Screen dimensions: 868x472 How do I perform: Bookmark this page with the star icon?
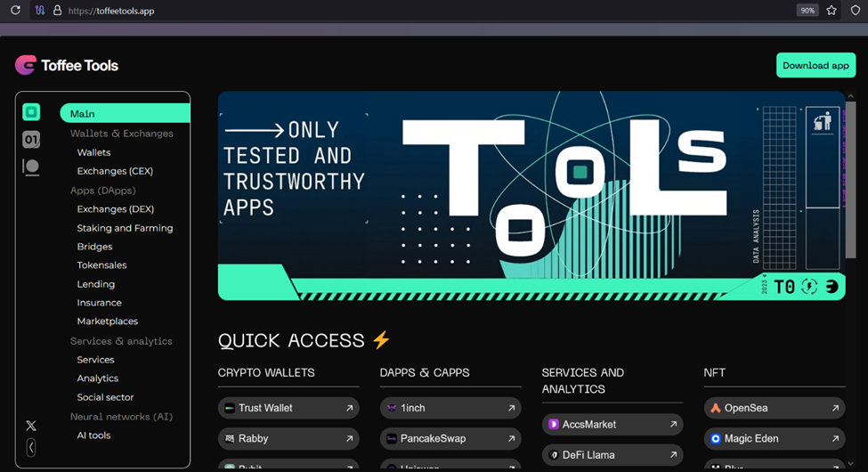831,10
